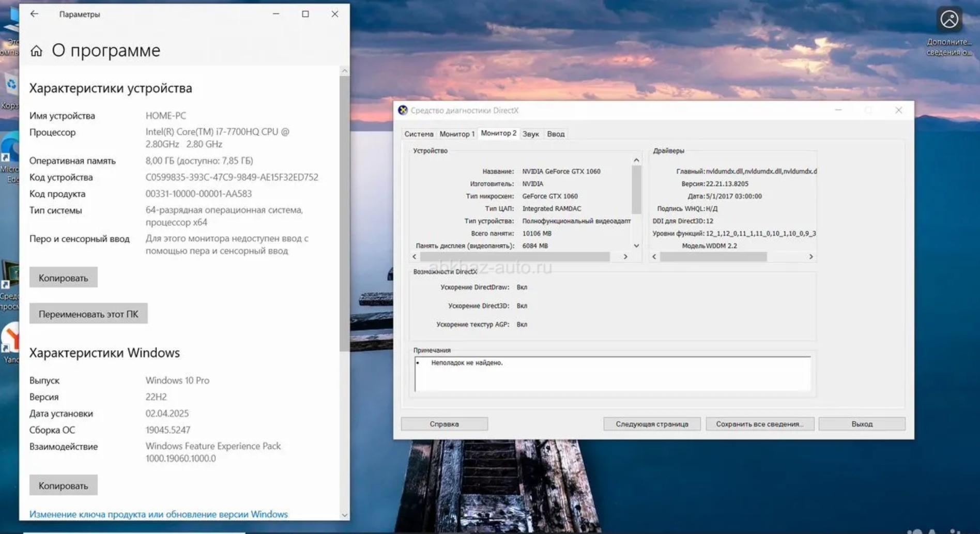
Task: Click the home icon beside О программе
Action: 36,51
